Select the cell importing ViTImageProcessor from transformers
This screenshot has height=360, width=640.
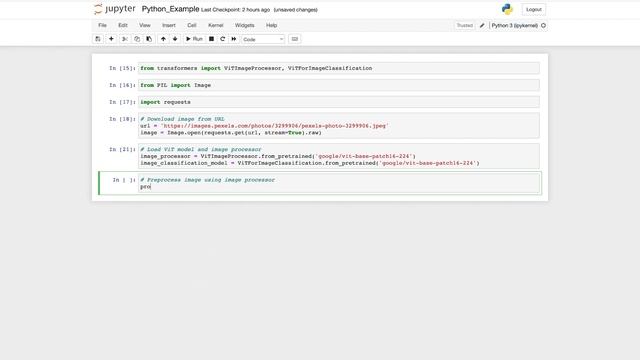(339, 68)
